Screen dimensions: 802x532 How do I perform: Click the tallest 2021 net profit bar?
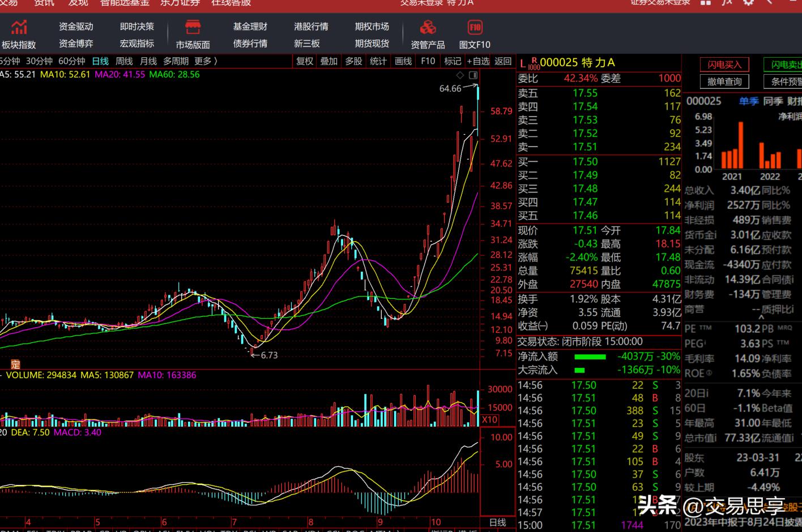(x=740, y=145)
